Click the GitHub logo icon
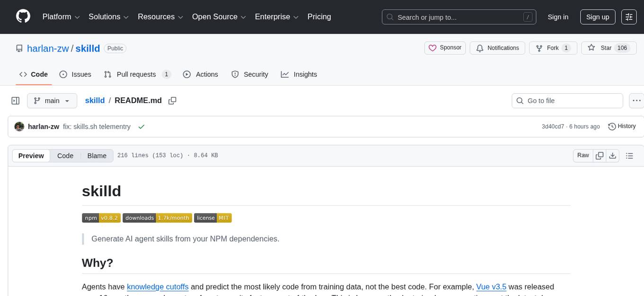The height and width of the screenshot is (296, 644). pos(23,17)
